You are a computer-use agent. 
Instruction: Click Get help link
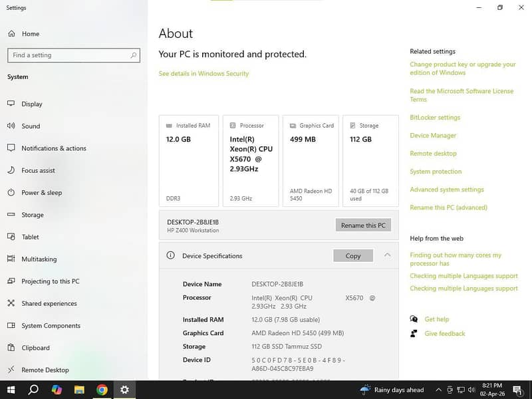[437, 319]
